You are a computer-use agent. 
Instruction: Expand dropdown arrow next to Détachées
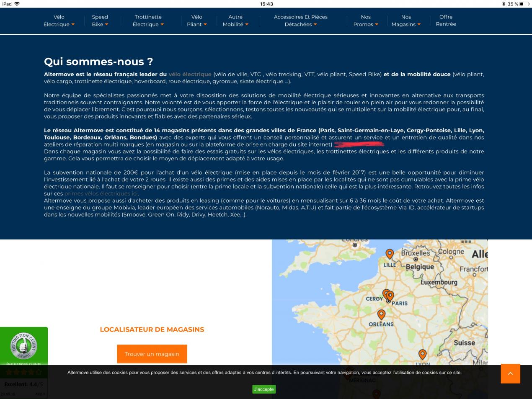(315, 24)
